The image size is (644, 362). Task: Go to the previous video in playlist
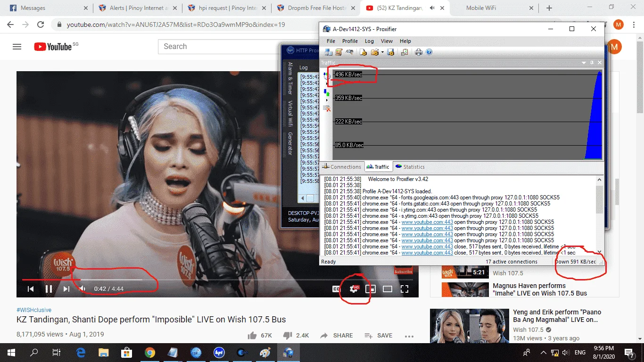coord(31,289)
